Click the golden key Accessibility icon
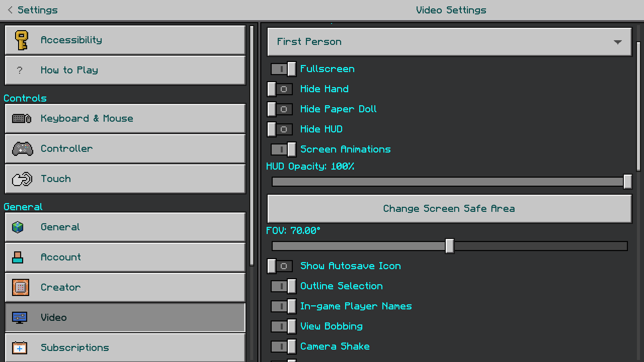 tap(22, 40)
